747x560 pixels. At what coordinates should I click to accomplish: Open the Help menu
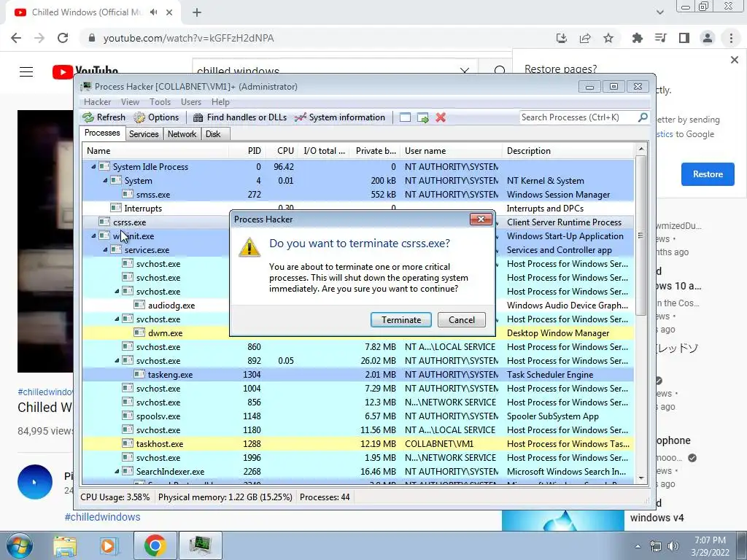click(x=220, y=102)
